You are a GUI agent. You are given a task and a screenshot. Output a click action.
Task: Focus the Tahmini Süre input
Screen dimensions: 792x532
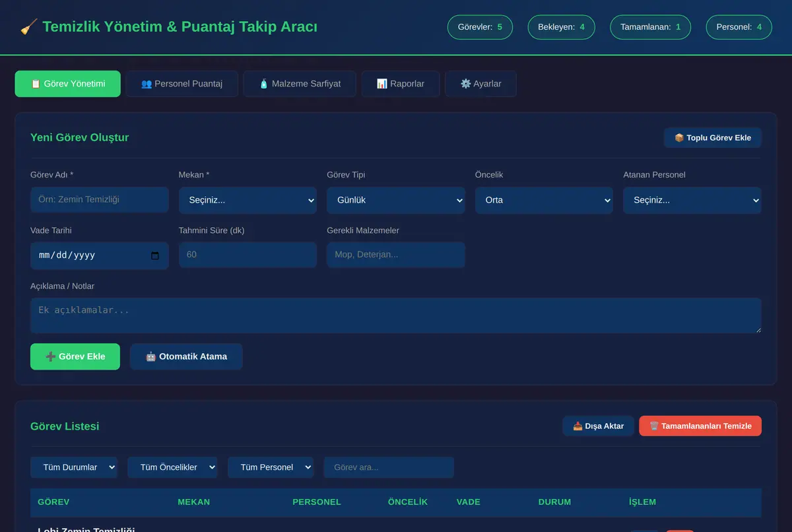(247, 255)
